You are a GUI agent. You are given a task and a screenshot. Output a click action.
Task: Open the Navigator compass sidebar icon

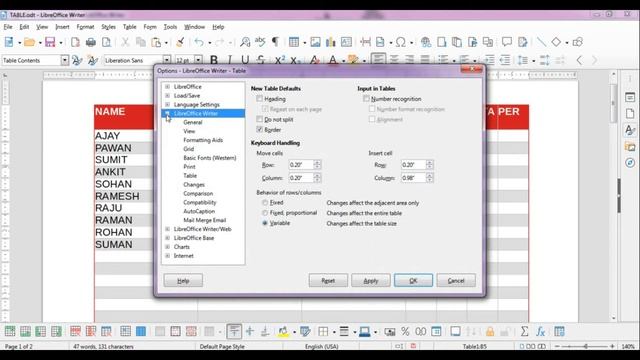pyautogui.click(x=630, y=163)
